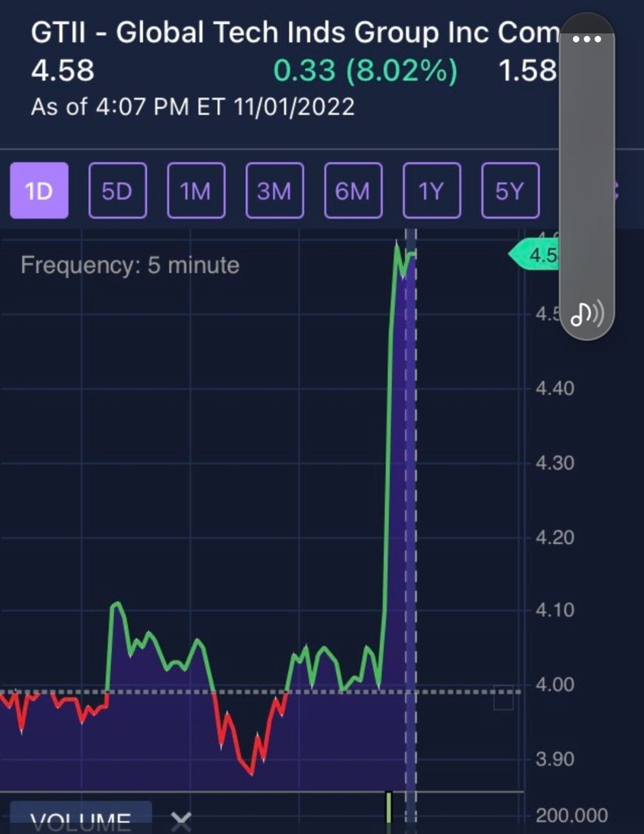Viewport: 644px width, 834px height.
Task: Switch chart to 6M range
Action: click(x=353, y=190)
